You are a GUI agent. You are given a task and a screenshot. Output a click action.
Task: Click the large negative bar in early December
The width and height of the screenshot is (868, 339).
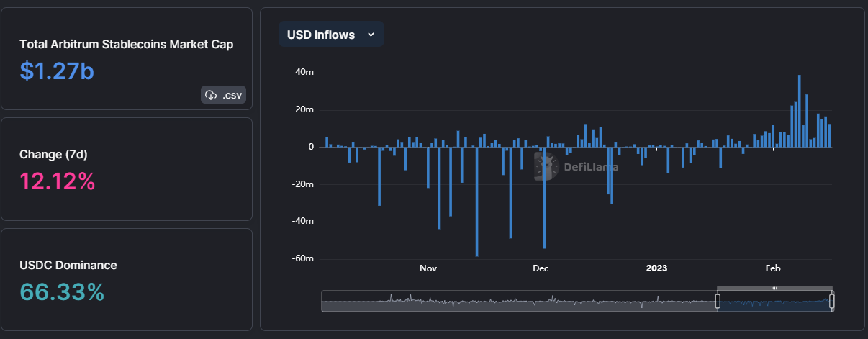tap(544, 198)
